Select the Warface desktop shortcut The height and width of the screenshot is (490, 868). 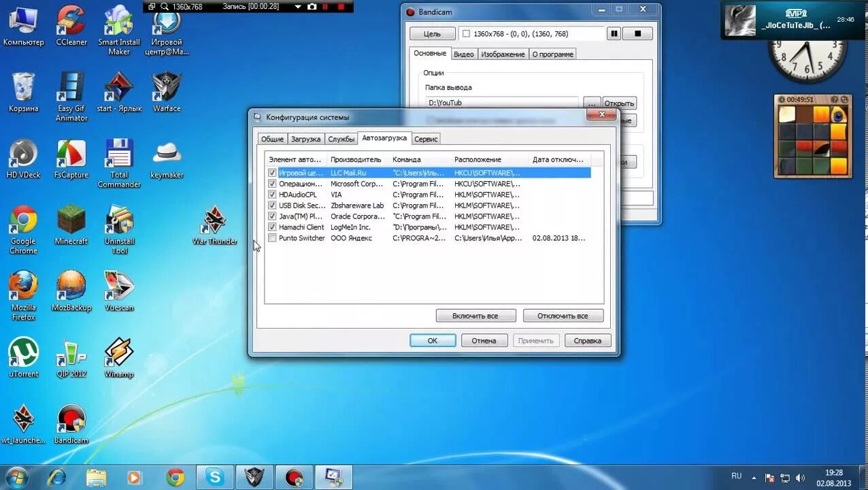click(167, 92)
